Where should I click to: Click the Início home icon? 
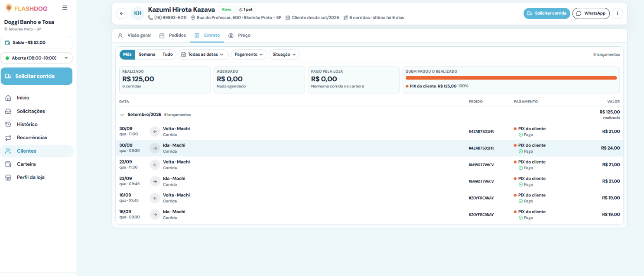[x=8, y=98]
